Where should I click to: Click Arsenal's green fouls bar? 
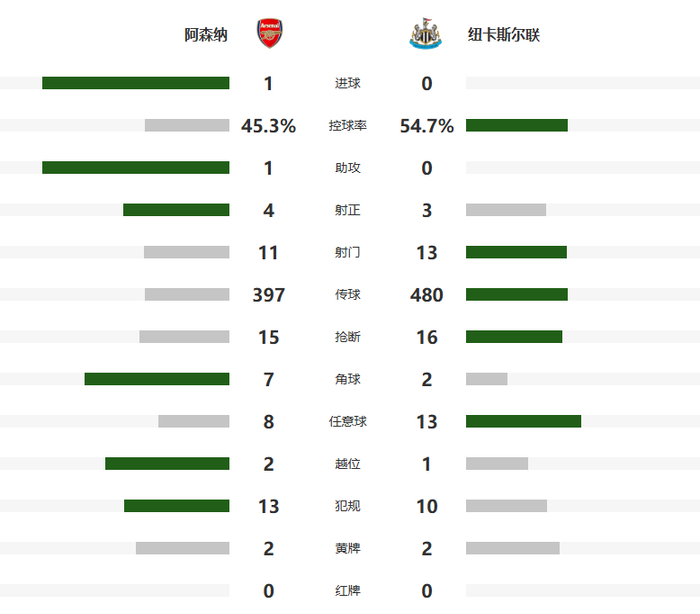coord(176,506)
